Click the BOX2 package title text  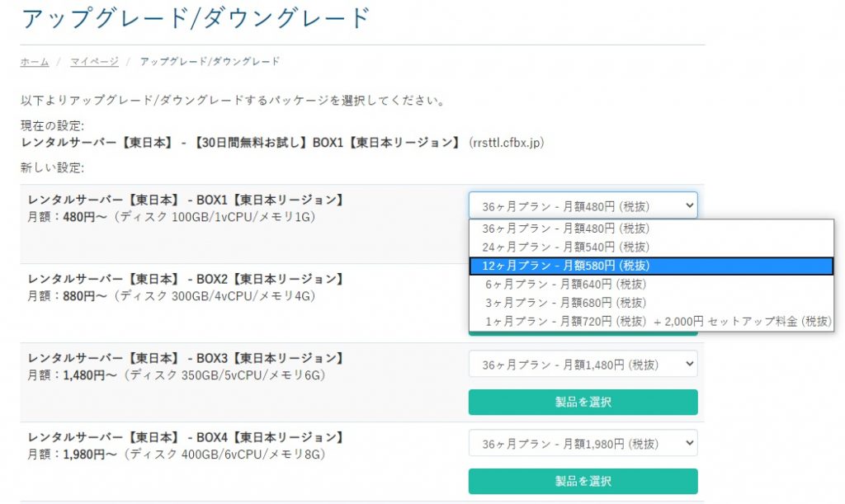tap(186, 279)
